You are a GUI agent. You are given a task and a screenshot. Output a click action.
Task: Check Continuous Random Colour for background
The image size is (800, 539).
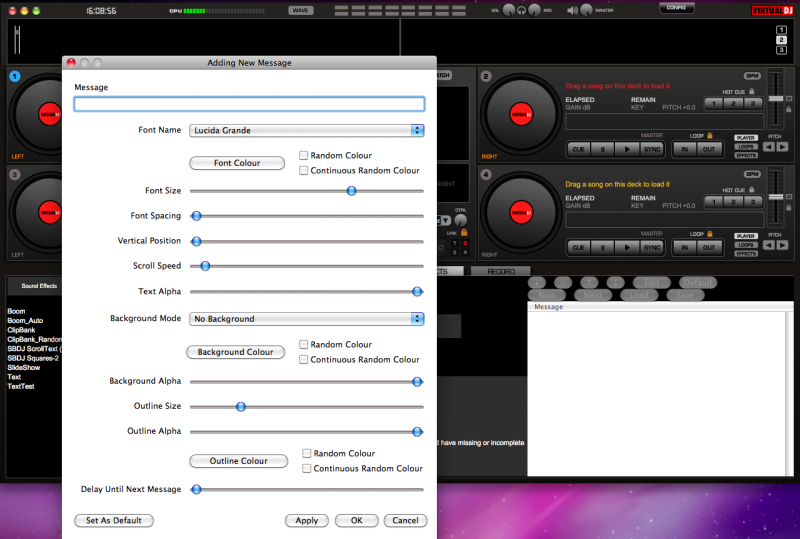[304, 359]
